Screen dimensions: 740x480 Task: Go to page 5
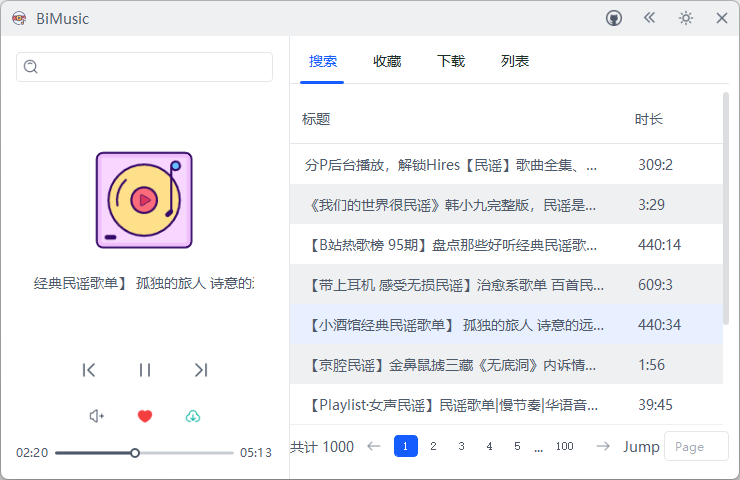pyautogui.click(x=517, y=446)
